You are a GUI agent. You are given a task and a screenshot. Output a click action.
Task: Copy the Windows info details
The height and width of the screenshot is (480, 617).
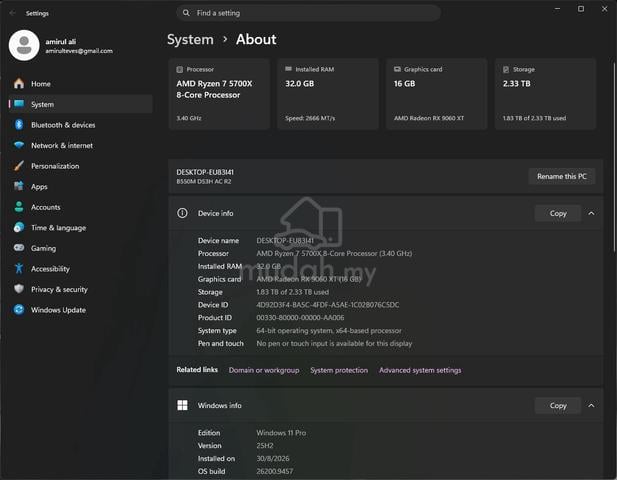(558, 405)
